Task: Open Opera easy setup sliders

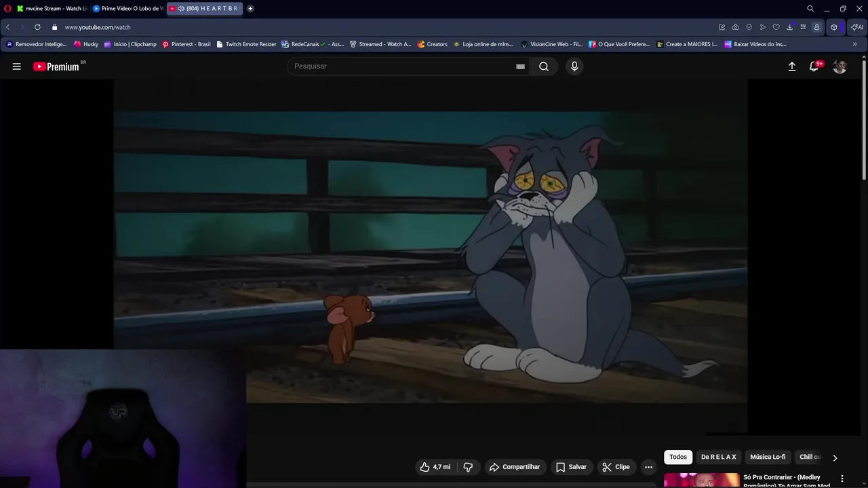Action: tap(803, 27)
